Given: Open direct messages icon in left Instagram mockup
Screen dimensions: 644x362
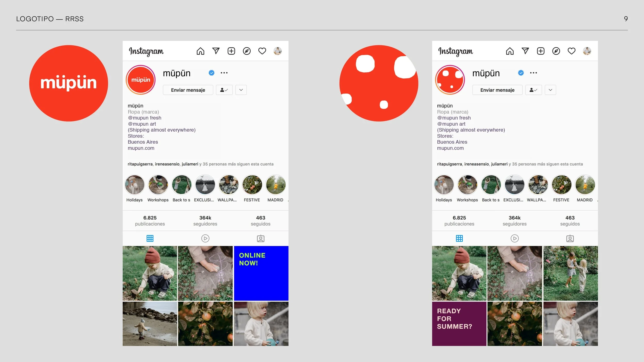Looking at the screenshot, I should coord(216,51).
